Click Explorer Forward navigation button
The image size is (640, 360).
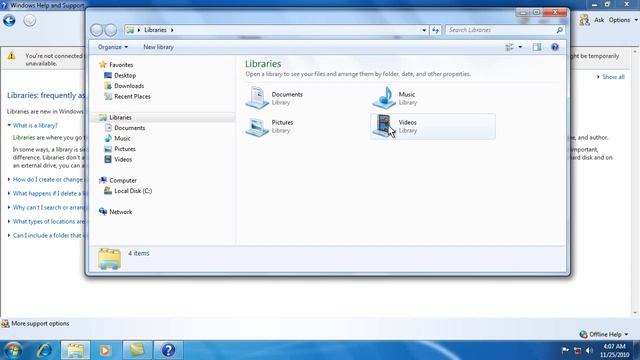111,30
